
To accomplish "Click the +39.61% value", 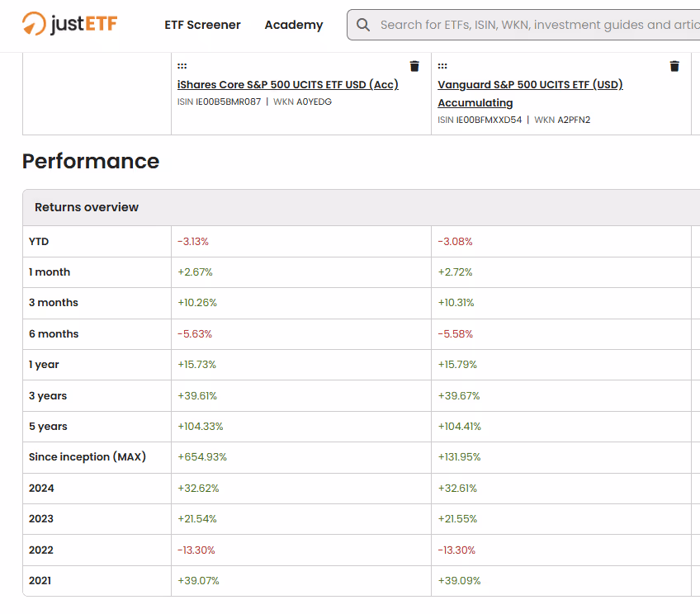I will (197, 396).
